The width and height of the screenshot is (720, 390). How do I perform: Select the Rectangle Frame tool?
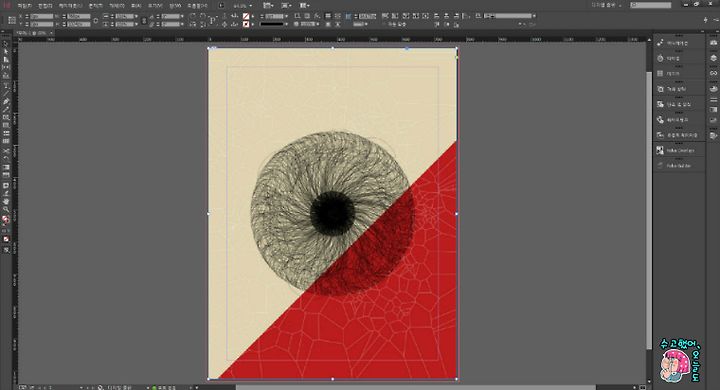pos(6,117)
